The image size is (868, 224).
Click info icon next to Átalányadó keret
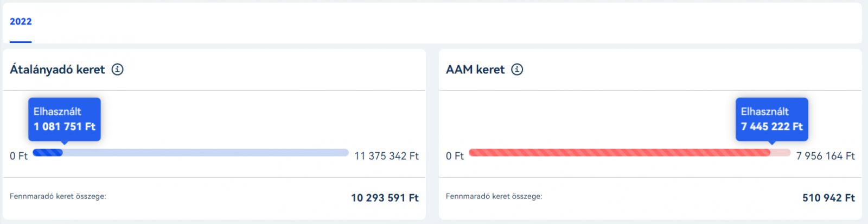(118, 70)
